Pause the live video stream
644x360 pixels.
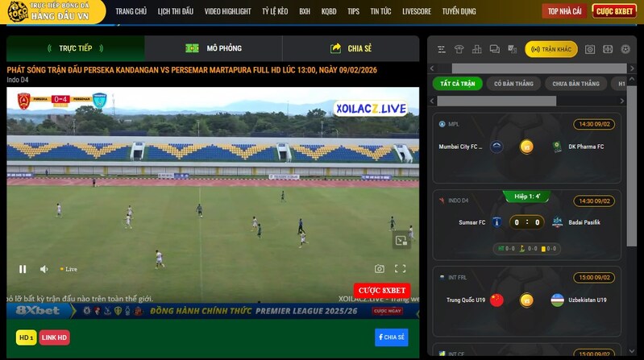click(23, 269)
